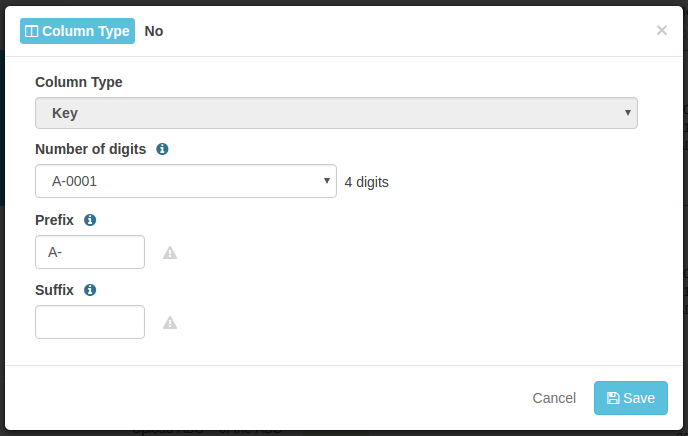This screenshot has height=436, width=688.
Task: Close the dialog with the X icon
Action: click(662, 30)
